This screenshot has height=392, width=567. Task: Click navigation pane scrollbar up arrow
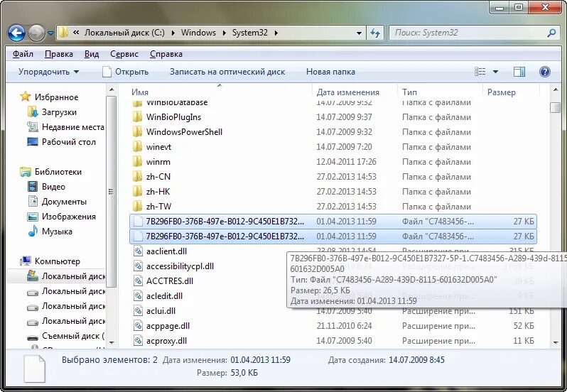tap(112, 89)
